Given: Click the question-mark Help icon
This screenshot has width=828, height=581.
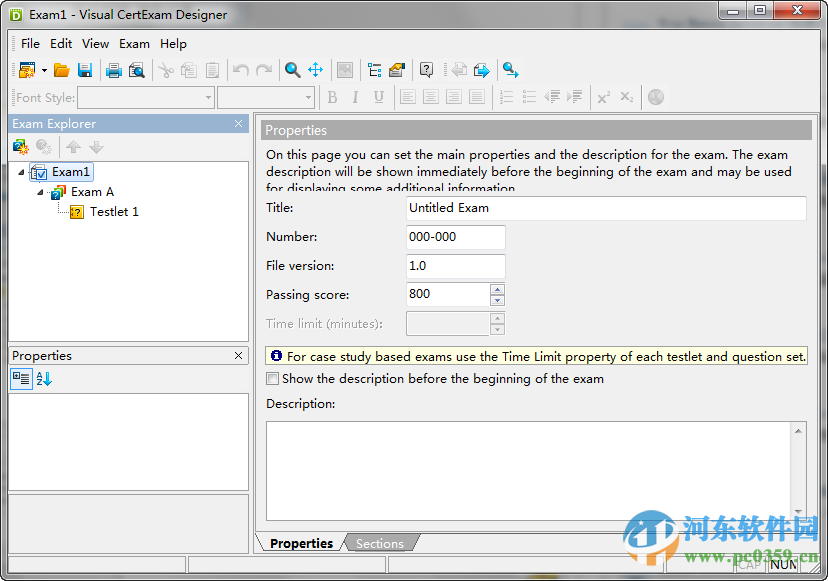Looking at the screenshot, I should pos(426,70).
